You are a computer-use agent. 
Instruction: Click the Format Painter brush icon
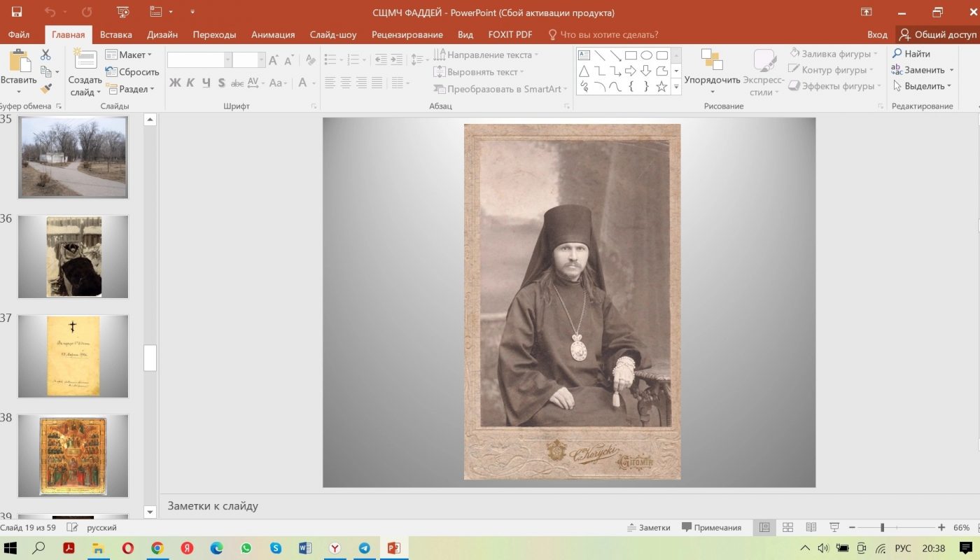(x=45, y=89)
